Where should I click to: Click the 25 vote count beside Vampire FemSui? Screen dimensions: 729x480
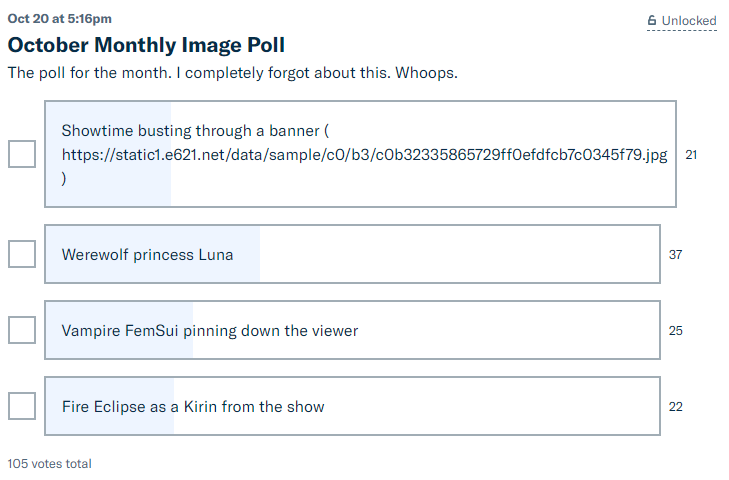tap(675, 331)
